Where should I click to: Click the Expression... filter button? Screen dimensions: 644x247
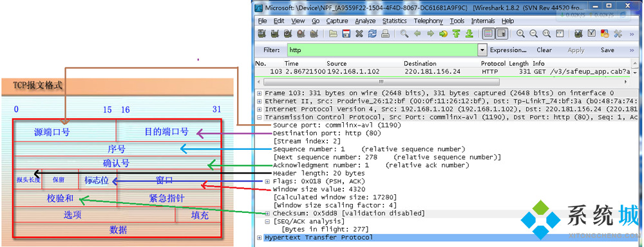pos(508,50)
